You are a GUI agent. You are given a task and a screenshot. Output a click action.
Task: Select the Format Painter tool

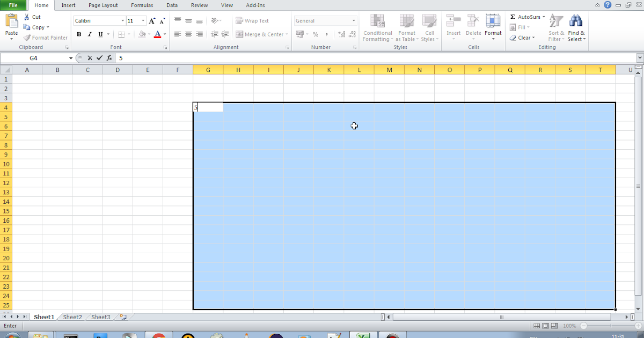coord(45,38)
